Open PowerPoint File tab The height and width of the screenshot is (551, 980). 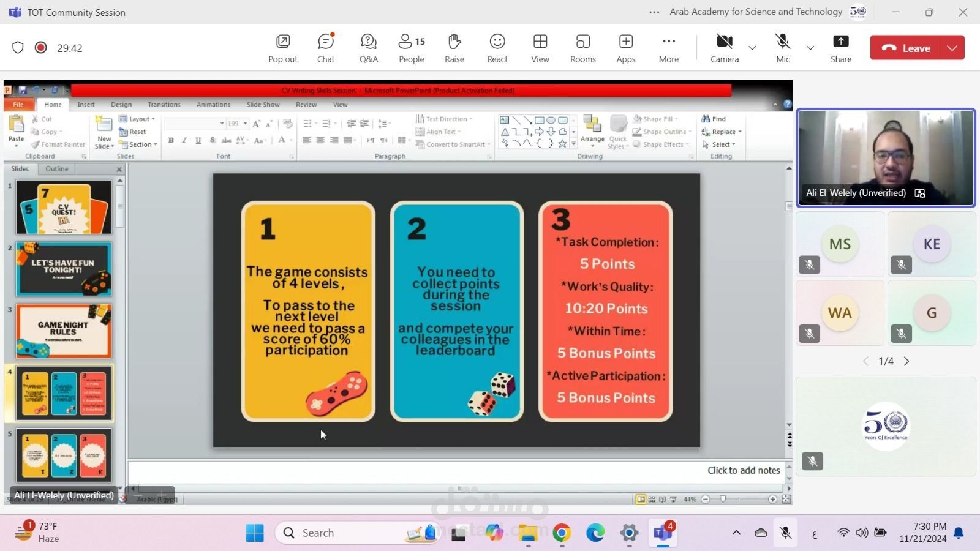[18, 105]
